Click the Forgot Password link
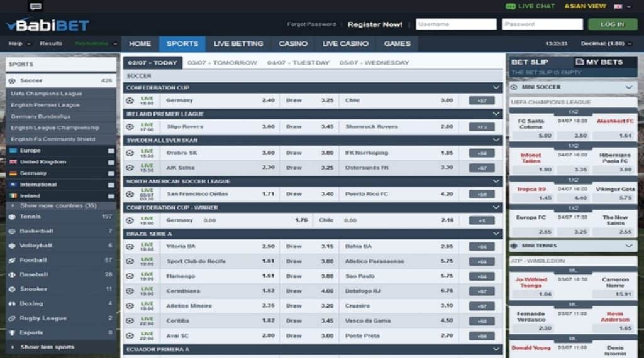Screen dimensions: 644x358 pos(311,24)
